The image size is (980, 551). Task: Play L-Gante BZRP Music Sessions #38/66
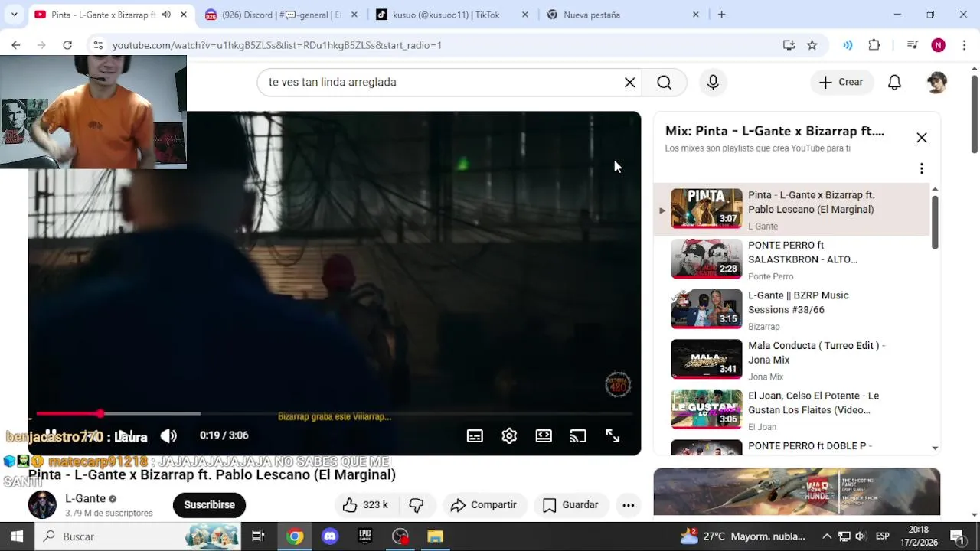click(x=792, y=309)
